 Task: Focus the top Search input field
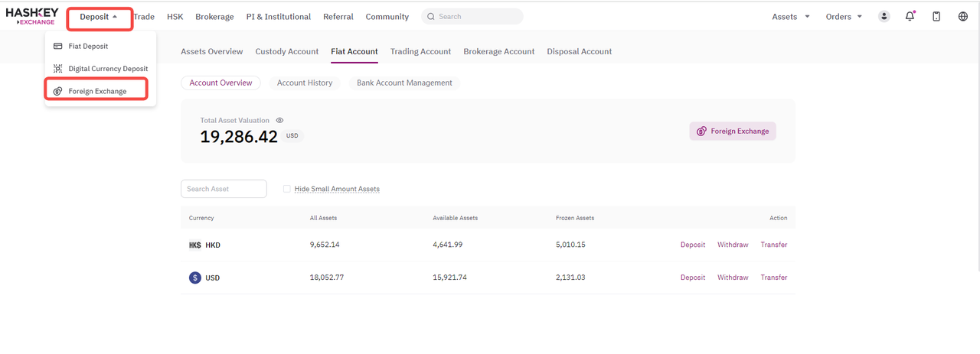pos(472,16)
